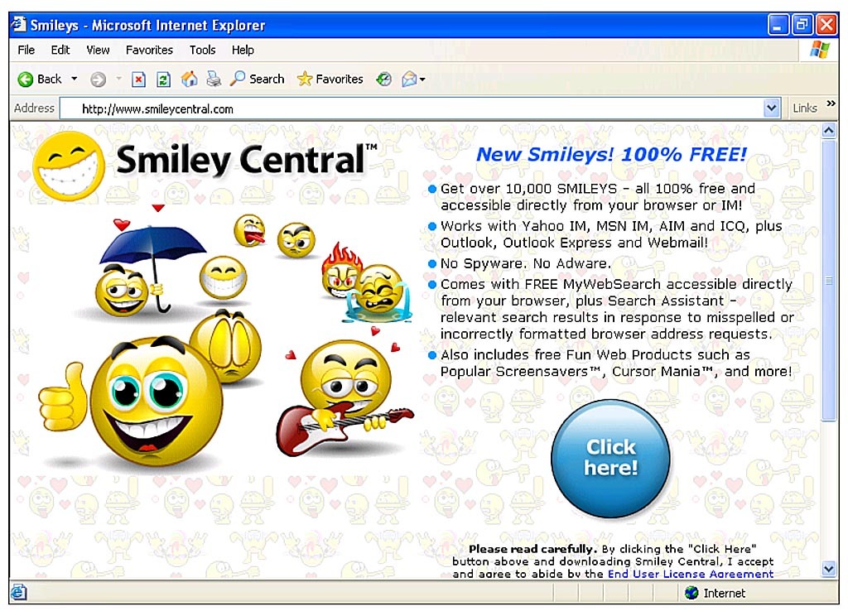Open the Favorites menu

pos(149,50)
